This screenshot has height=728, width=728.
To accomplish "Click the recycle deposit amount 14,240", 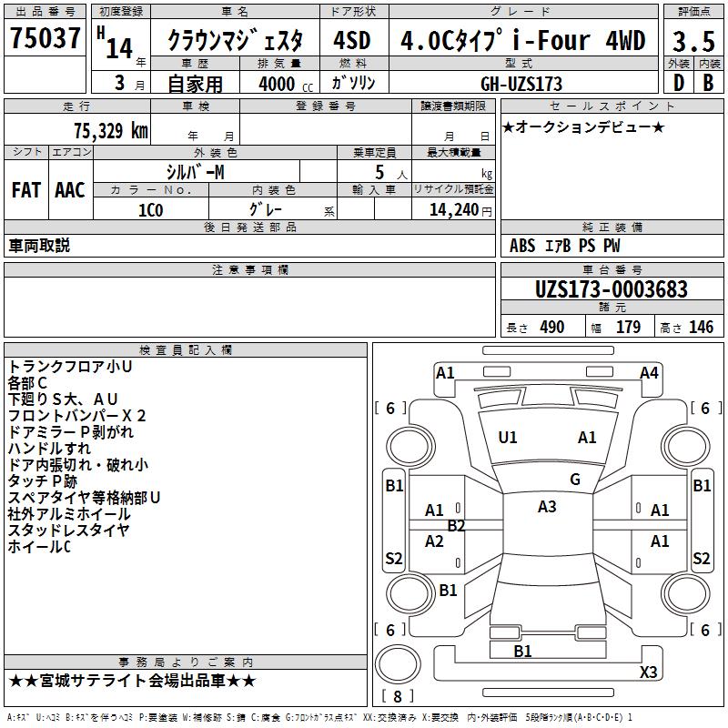I will point(452,208).
